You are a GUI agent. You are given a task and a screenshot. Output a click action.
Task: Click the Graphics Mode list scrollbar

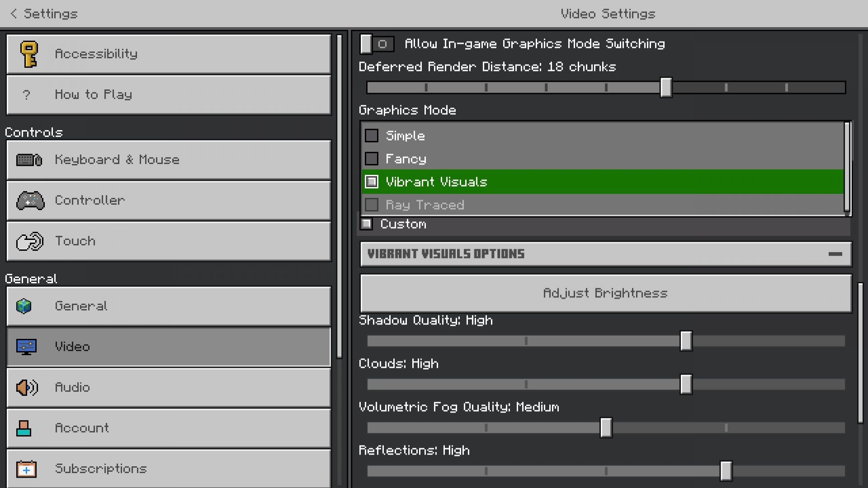pos(847,167)
